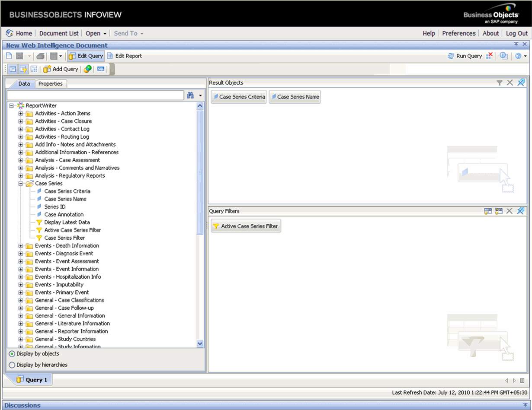Click the Purge Data icon beside Run Query
Image resolution: width=532 pixels, height=410 pixels.
489,56
